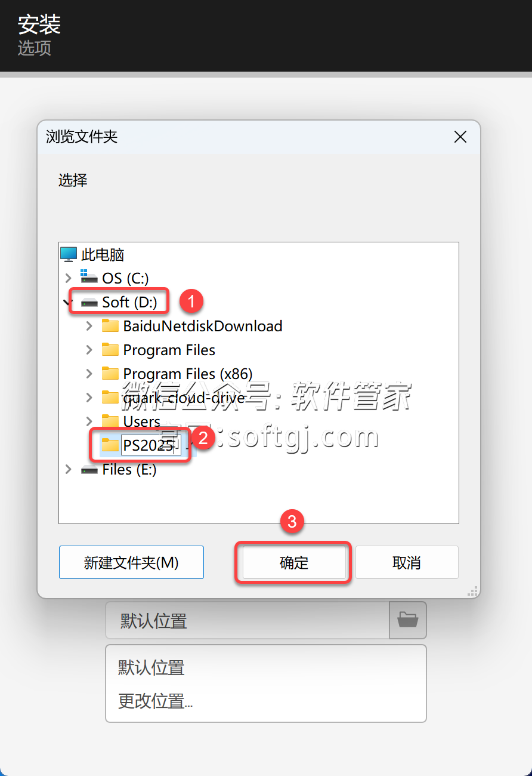Click the 取消 cancel button
532x776 pixels.
(407, 562)
